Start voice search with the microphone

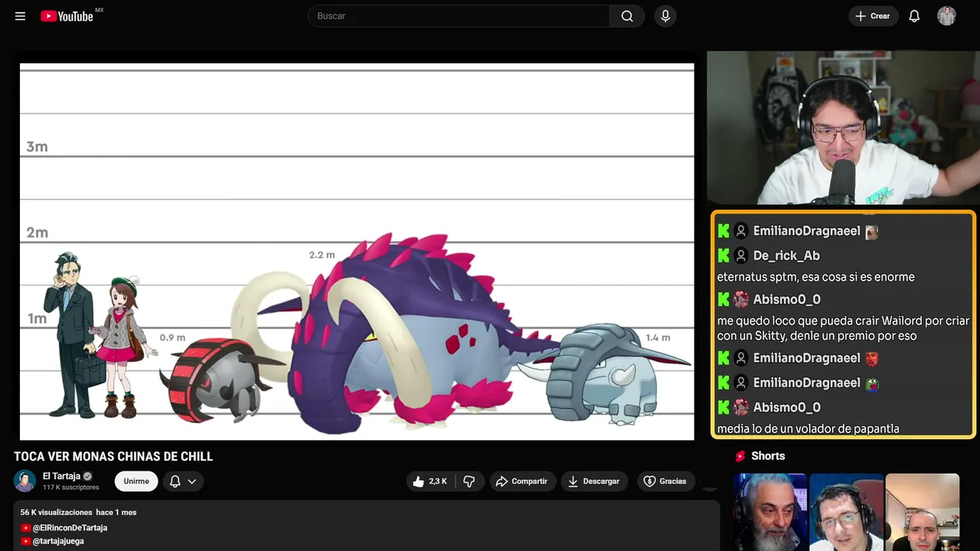click(665, 16)
